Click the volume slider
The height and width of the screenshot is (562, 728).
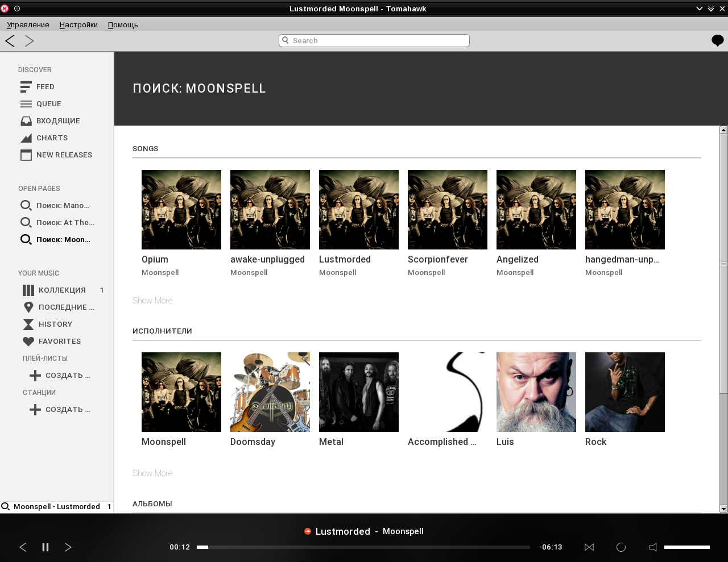pyautogui.click(x=686, y=547)
